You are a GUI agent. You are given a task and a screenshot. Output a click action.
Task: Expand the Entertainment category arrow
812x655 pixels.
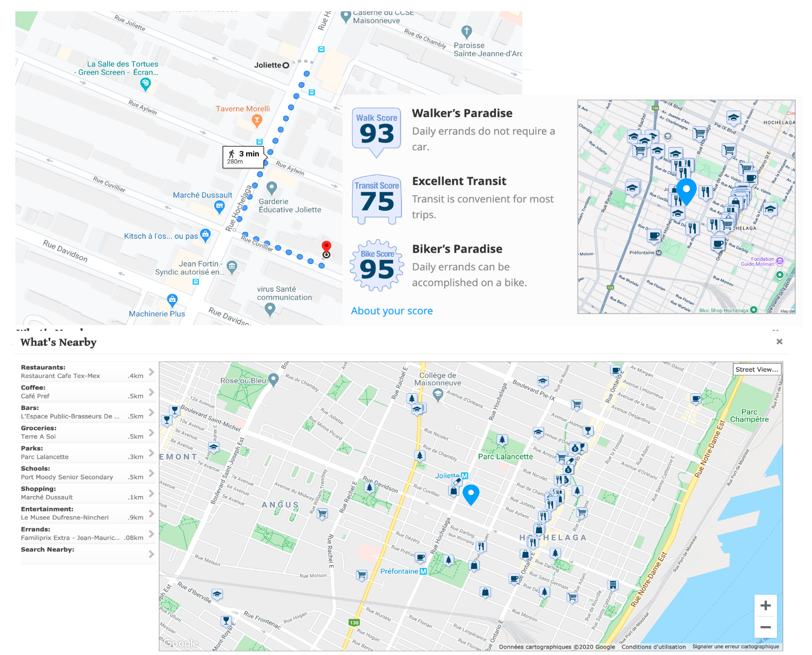(x=151, y=513)
